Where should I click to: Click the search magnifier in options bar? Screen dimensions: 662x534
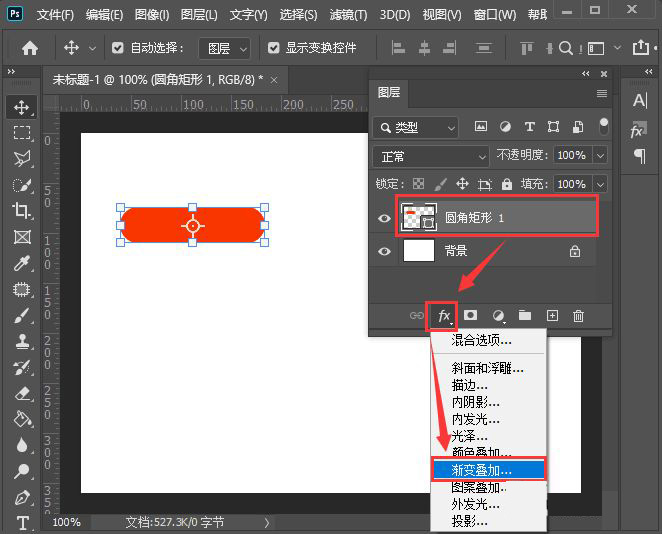[x=566, y=48]
